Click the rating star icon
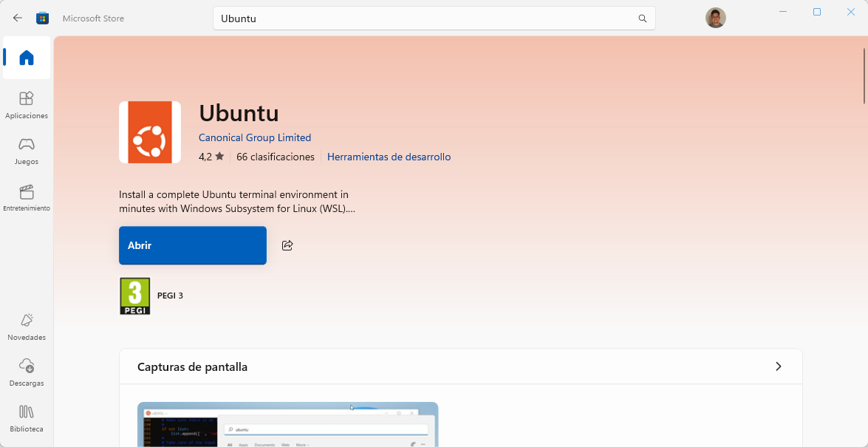Viewport: 868px width, 447px height. tap(219, 157)
